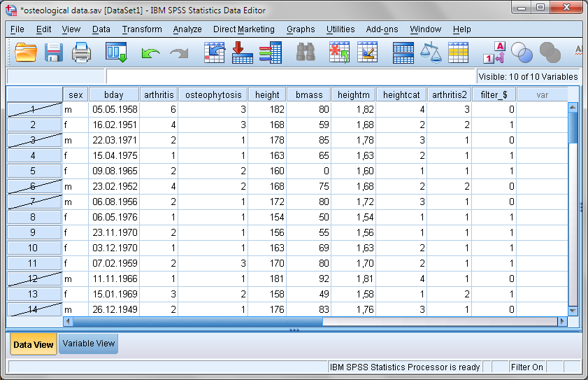
Task: Switch to the Variable View tab
Action: click(89, 344)
